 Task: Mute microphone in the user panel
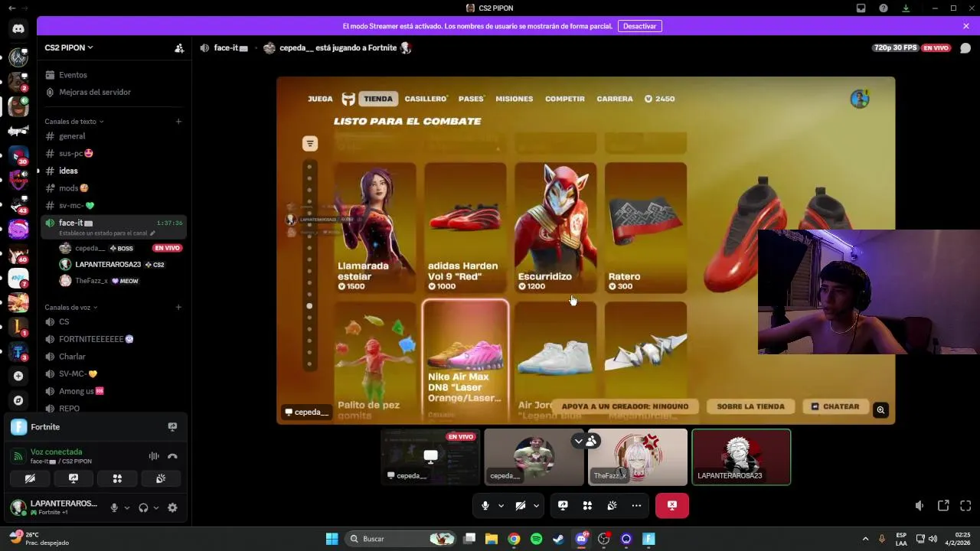click(114, 507)
